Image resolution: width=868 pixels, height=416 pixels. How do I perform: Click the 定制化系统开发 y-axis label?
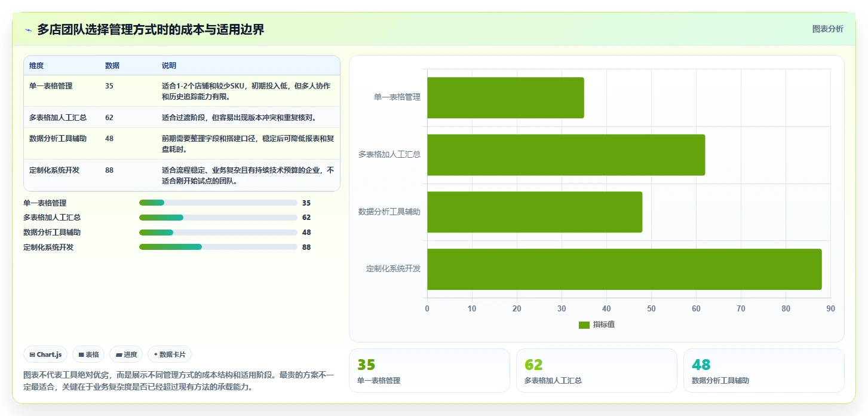tap(393, 269)
